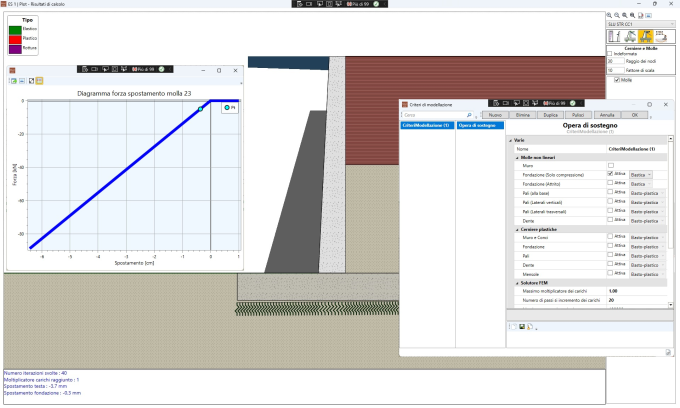The image size is (680, 408).
Task: Enable Attiva for Pali (alla base)
Action: pyautogui.click(x=610, y=192)
